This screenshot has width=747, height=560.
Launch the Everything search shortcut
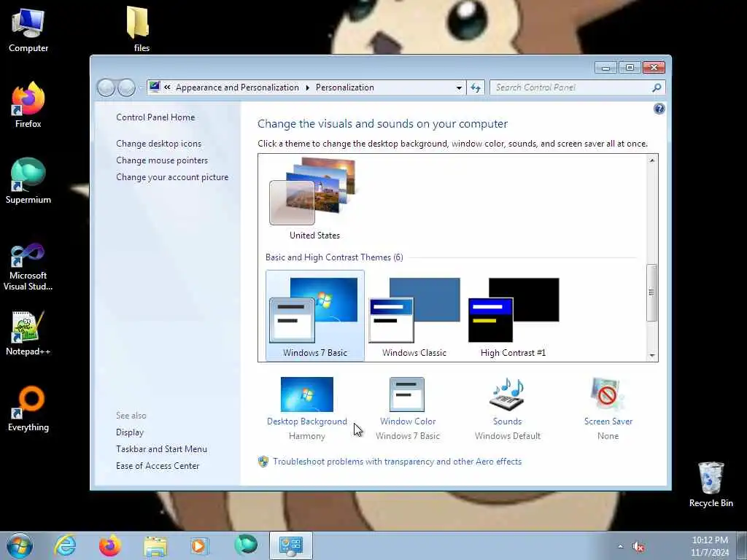tap(28, 408)
